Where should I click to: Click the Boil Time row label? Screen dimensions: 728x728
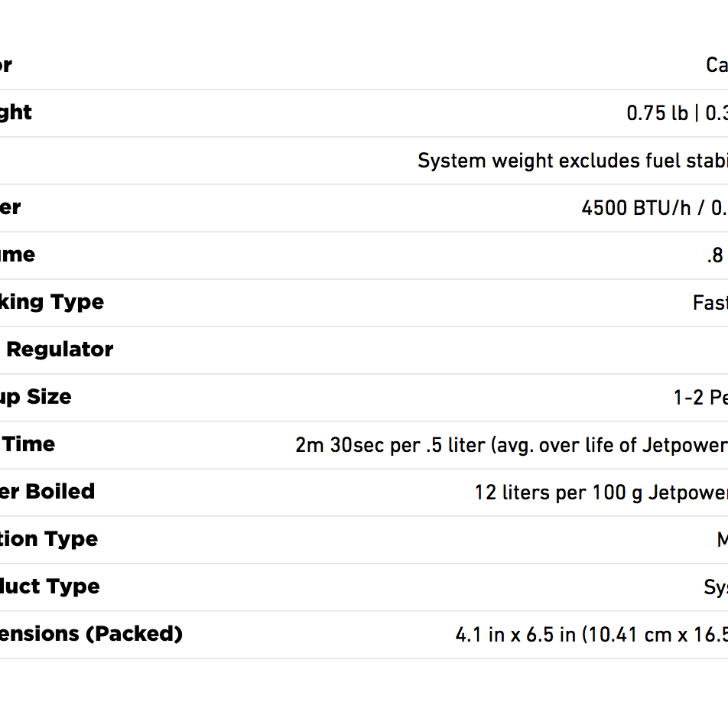pos(28,444)
